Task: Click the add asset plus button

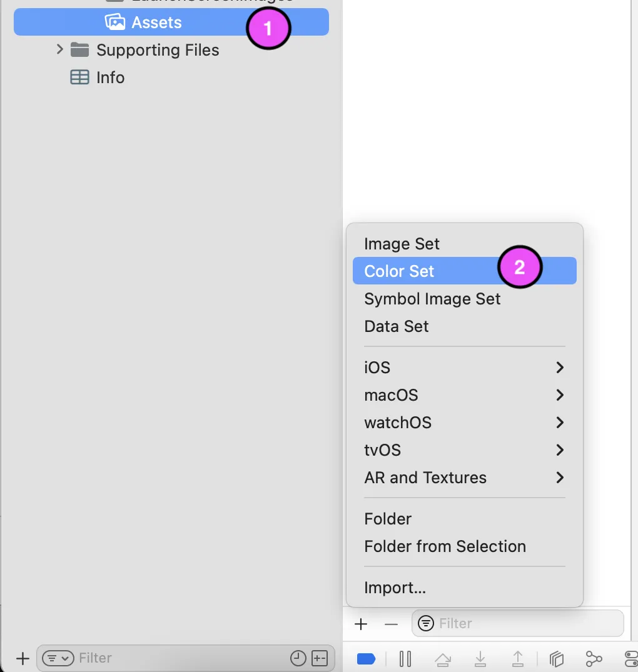Action: [361, 624]
